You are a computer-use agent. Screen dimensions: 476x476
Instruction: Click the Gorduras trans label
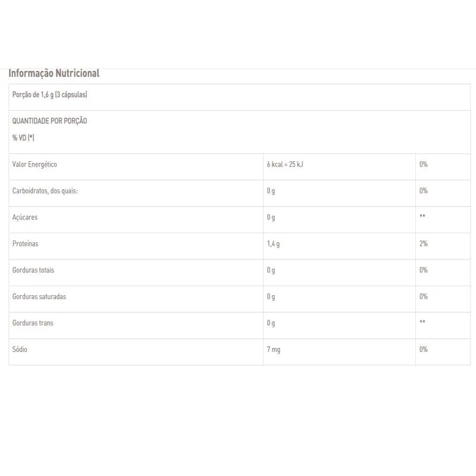coord(33,323)
